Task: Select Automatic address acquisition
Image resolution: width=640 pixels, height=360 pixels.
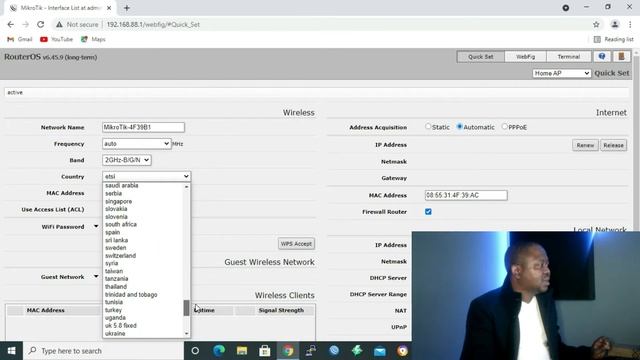Action: tap(459, 127)
